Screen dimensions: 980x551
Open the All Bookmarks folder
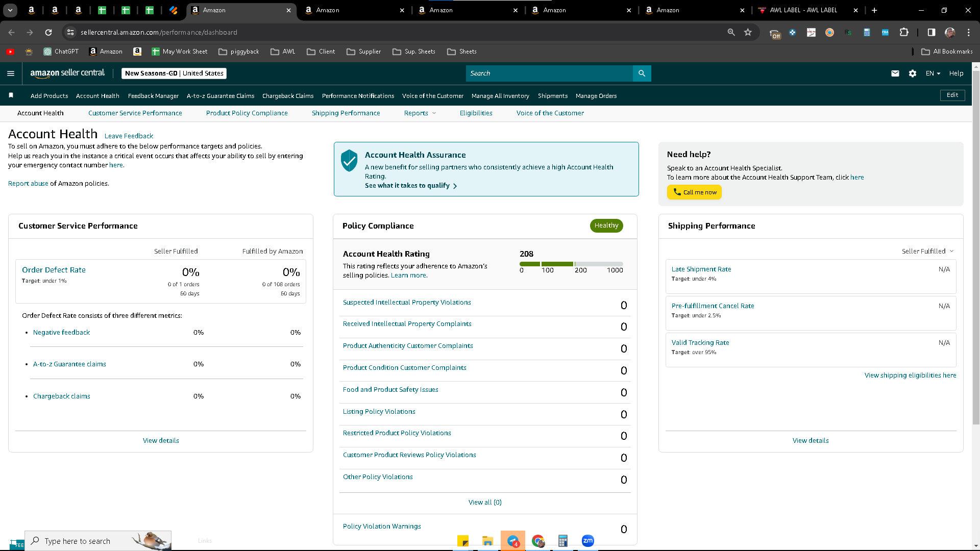tap(947, 52)
